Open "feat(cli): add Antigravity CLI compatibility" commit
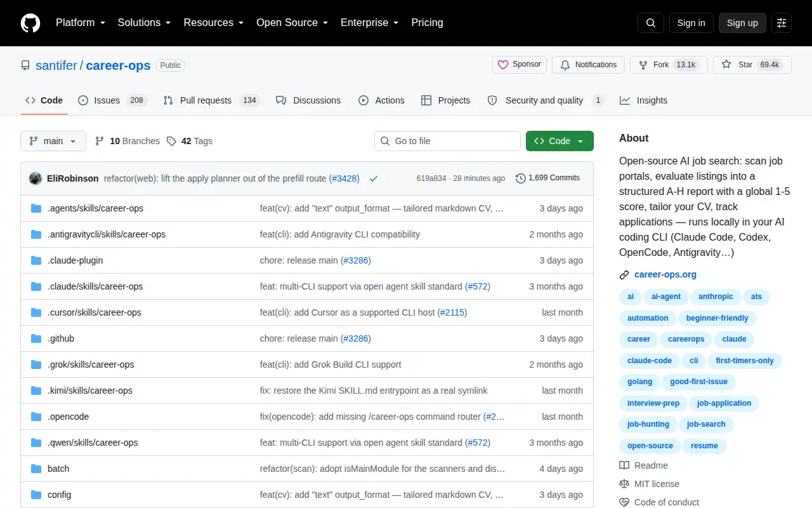 (340, 234)
